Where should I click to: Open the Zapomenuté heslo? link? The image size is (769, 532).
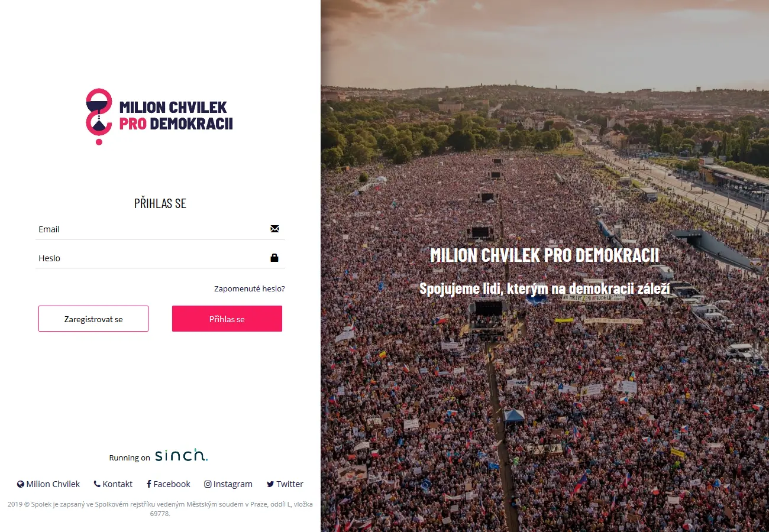(x=250, y=289)
